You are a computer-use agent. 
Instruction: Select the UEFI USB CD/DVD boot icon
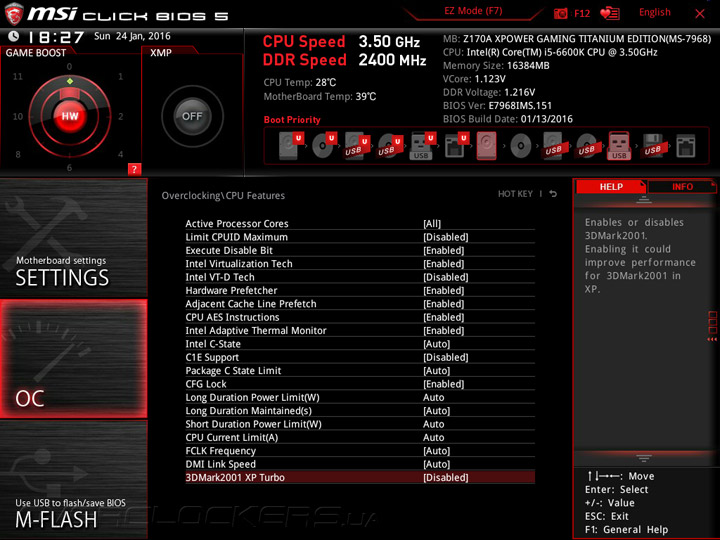pos(389,146)
